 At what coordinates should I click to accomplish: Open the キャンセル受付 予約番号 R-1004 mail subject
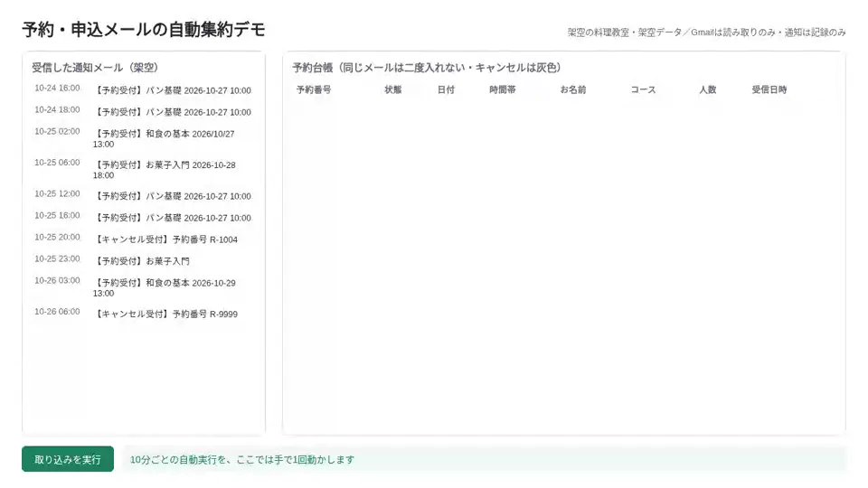[165, 239]
